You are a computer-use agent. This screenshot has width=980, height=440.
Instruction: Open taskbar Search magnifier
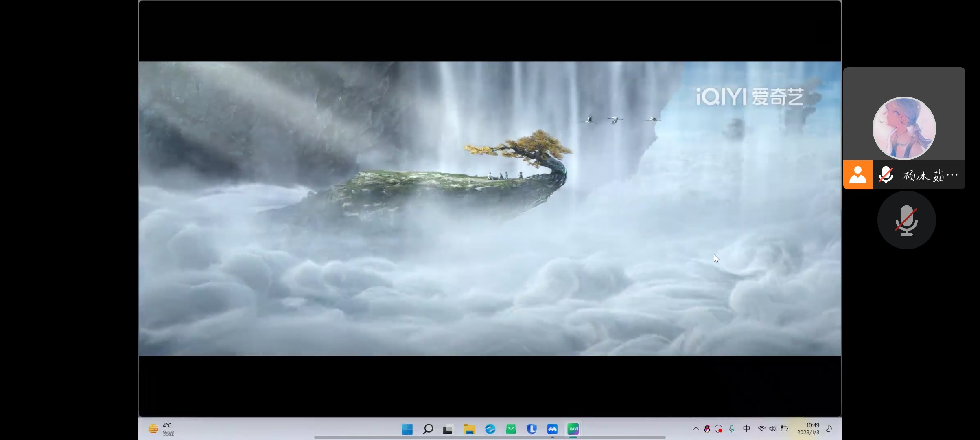coord(428,429)
